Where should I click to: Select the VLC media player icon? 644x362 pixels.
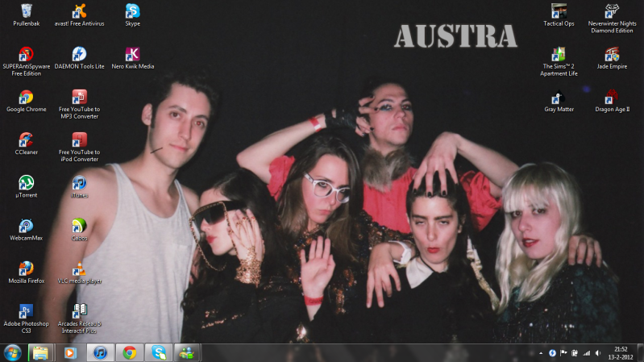tap(79, 269)
